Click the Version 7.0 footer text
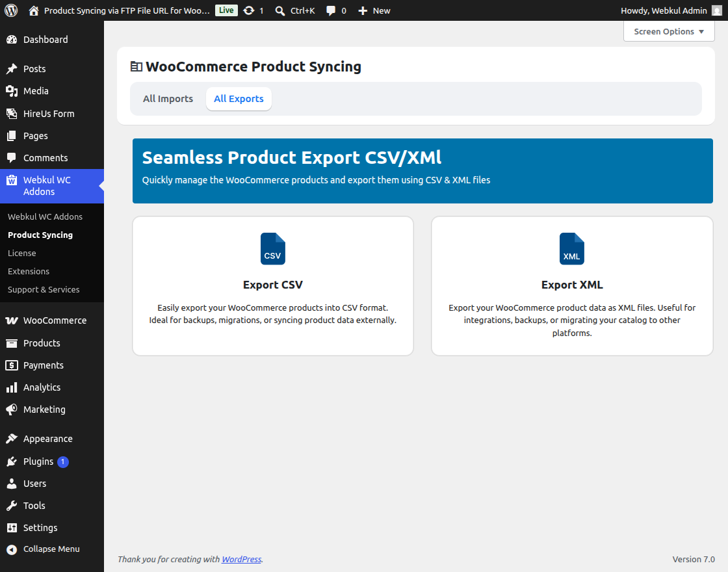The width and height of the screenshot is (728, 572). [694, 560]
